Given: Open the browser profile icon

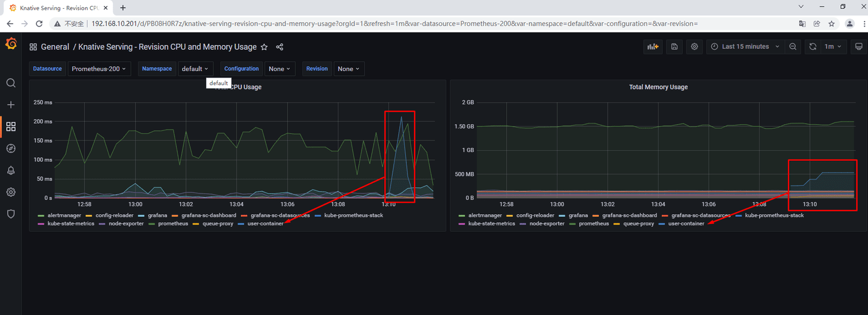Looking at the screenshot, I should [x=850, y=24].
